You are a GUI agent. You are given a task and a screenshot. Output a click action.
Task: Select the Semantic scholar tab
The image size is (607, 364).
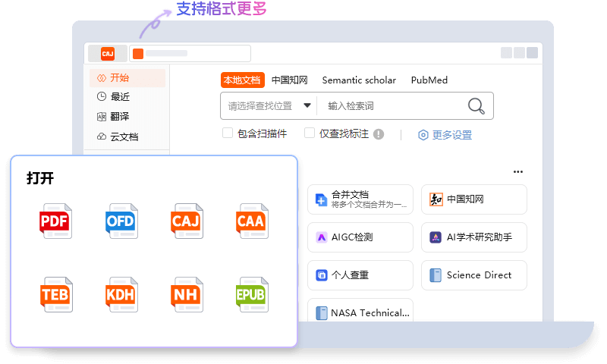pyautogui.click(x=359, y=80)
